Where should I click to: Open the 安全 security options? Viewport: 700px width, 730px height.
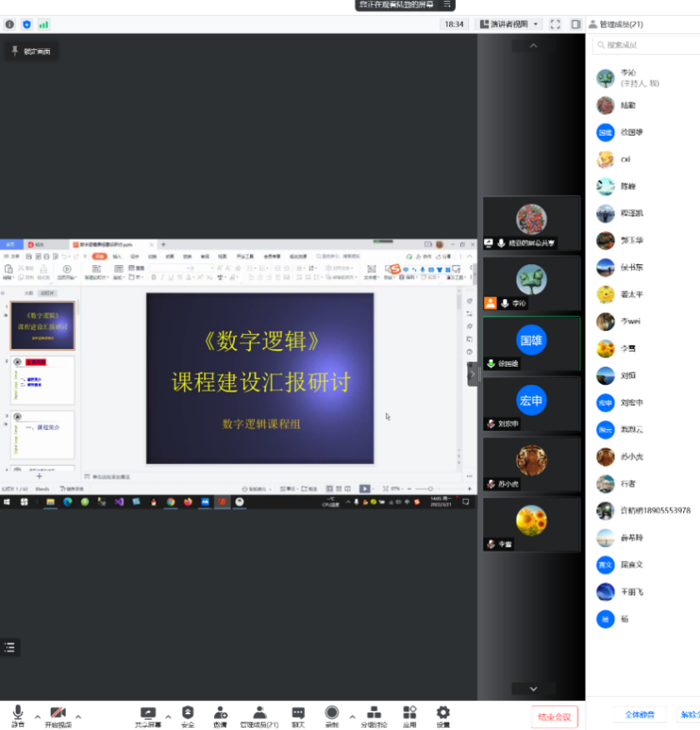[187, 714]
